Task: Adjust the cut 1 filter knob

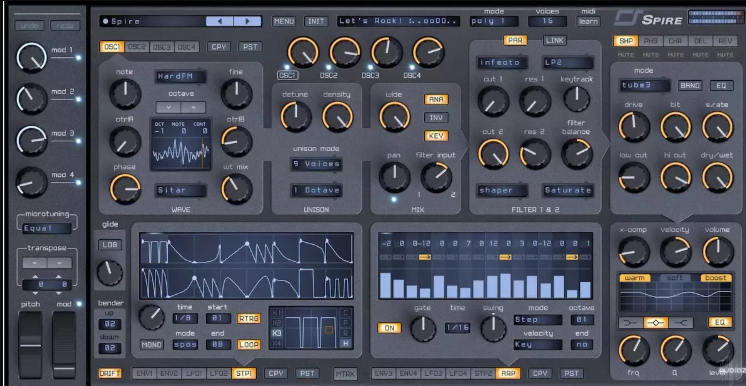Action: coord(493,102)
